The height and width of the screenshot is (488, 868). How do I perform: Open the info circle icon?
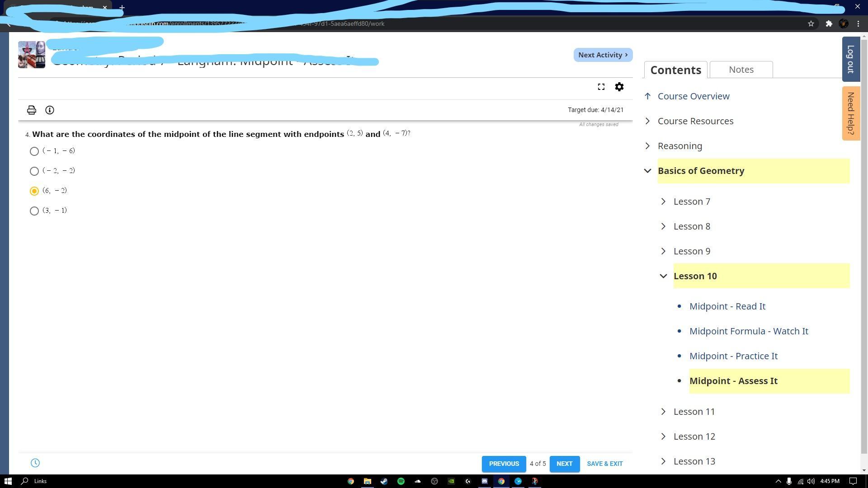(50, 110)
